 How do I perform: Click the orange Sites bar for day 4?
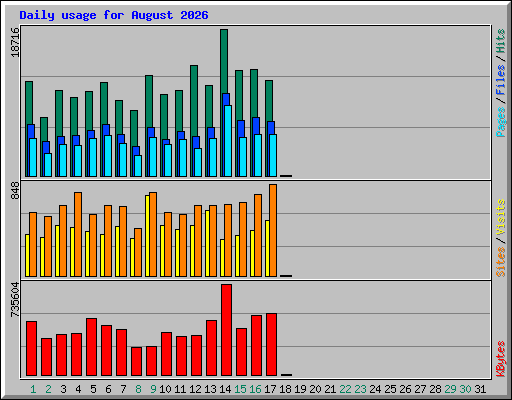point(78,234)
